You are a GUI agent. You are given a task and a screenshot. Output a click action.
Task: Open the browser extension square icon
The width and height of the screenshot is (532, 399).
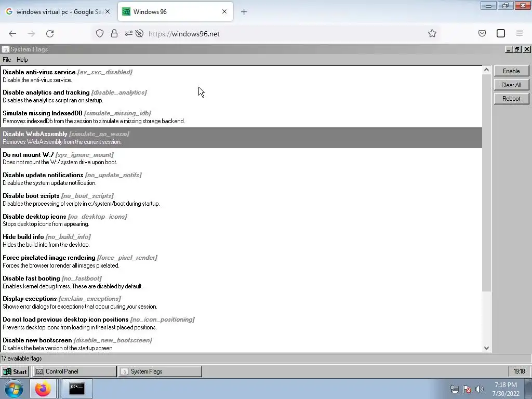coord(501,33)
